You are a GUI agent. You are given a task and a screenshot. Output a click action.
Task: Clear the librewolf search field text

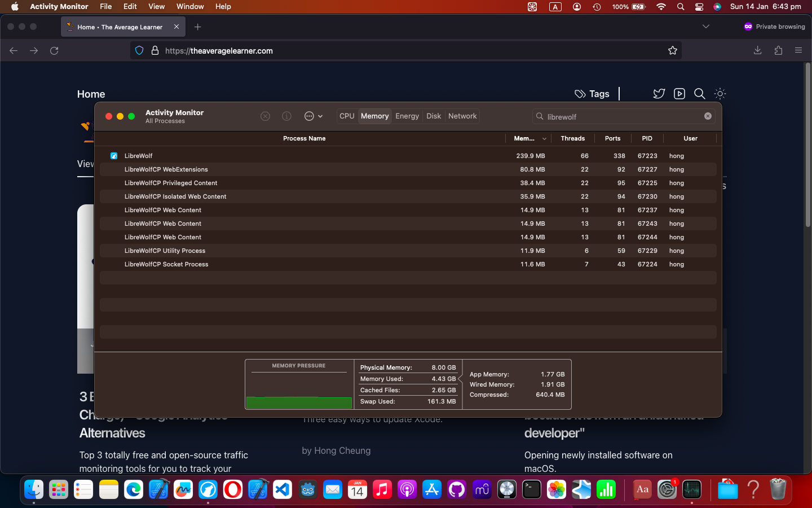tap(708, 116)
